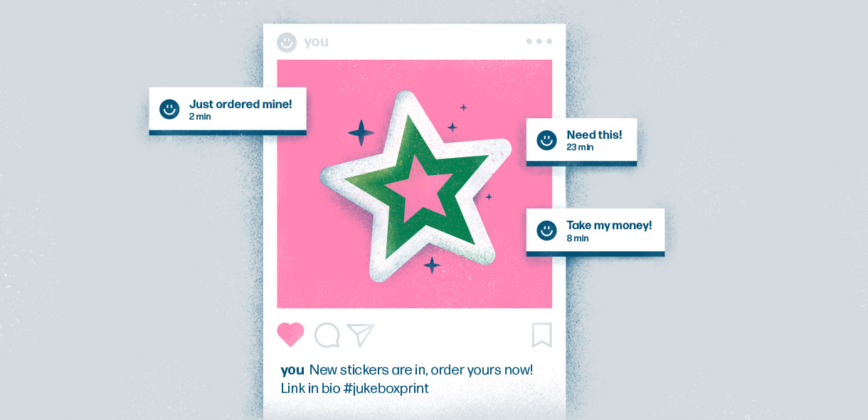Click the '8 min' timestamp
Image resolution: width=868 pixels, height=420 pixels.
(x=578, y=238)
